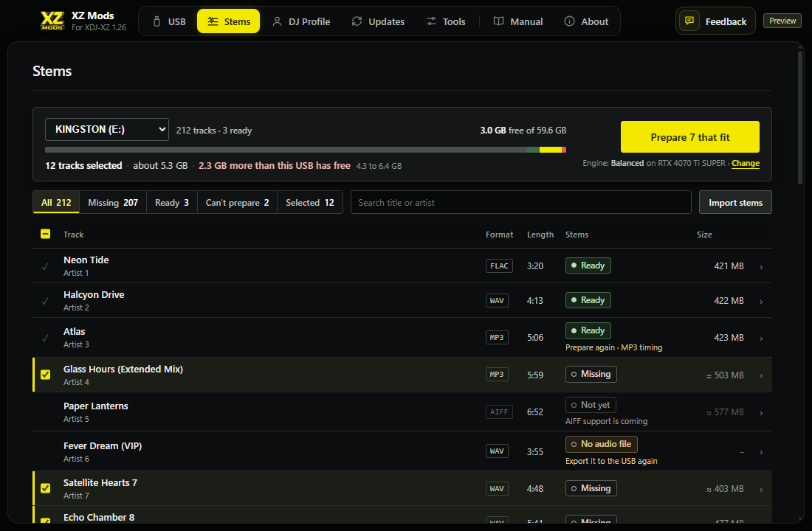Screen dimensions: 812x531
Task: Expand the Halcyon Drive row chevron
Action: [x=761, y=302]
